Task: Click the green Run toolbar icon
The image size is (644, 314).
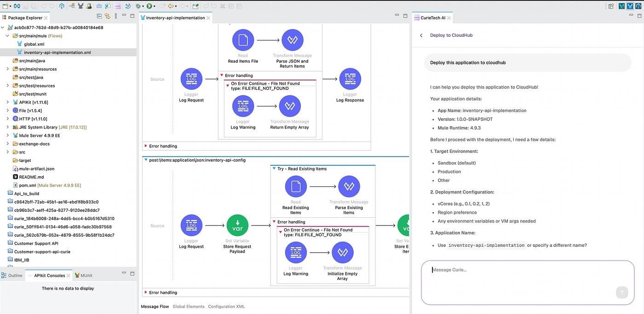Action: pos(149,6)
